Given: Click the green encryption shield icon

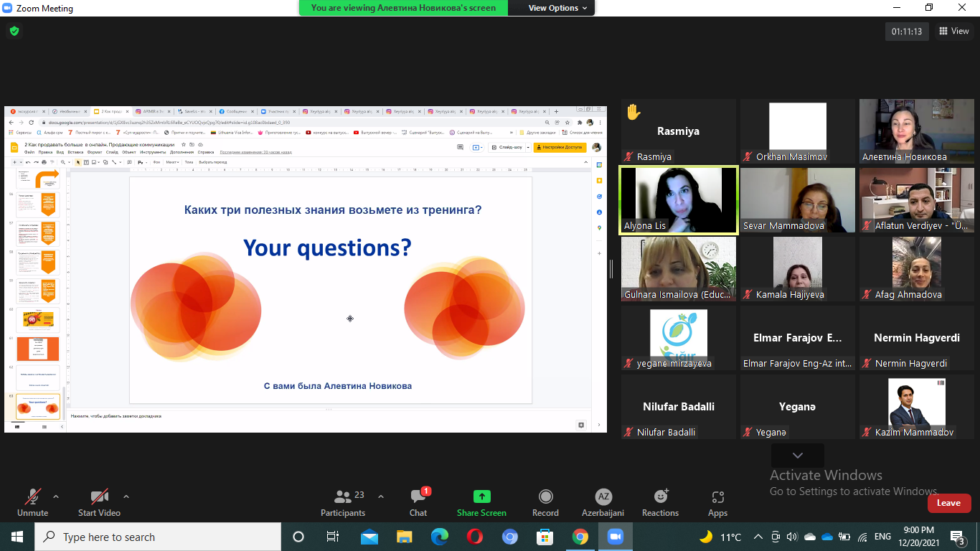Looking at the screenshot, I should click(14, 31).
